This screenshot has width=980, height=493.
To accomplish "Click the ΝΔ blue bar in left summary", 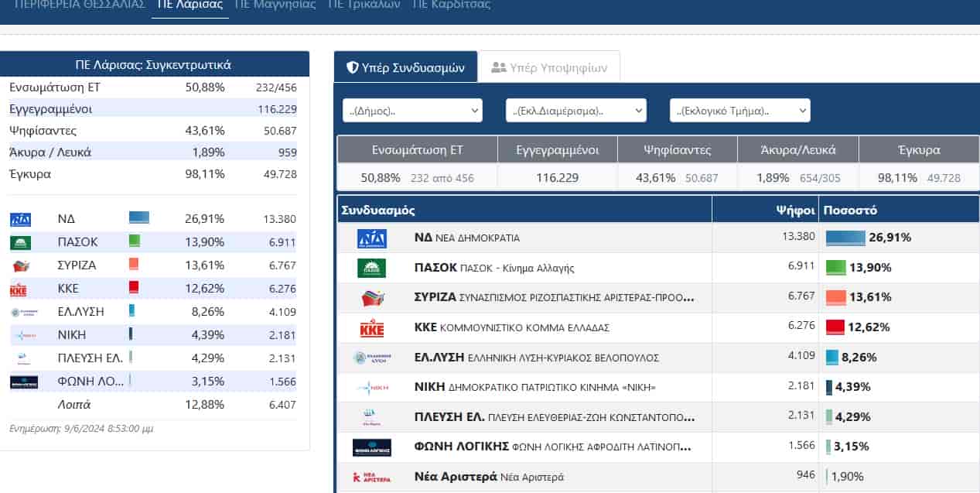I will (139, 218).
